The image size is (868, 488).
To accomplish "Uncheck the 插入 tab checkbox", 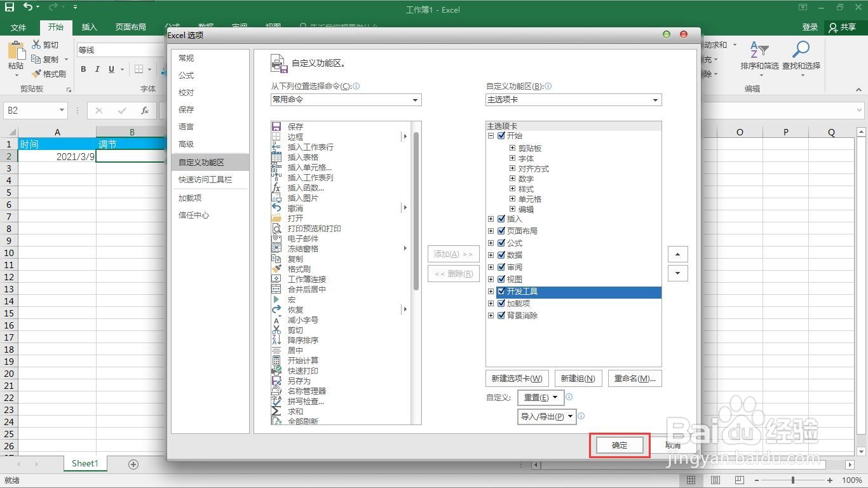I will click(501, 219).
